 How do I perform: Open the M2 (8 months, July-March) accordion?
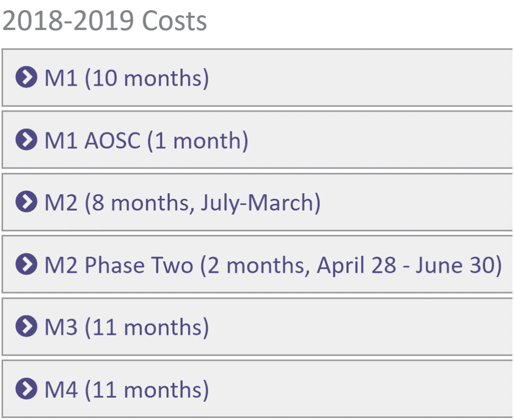tap(257, 202)
